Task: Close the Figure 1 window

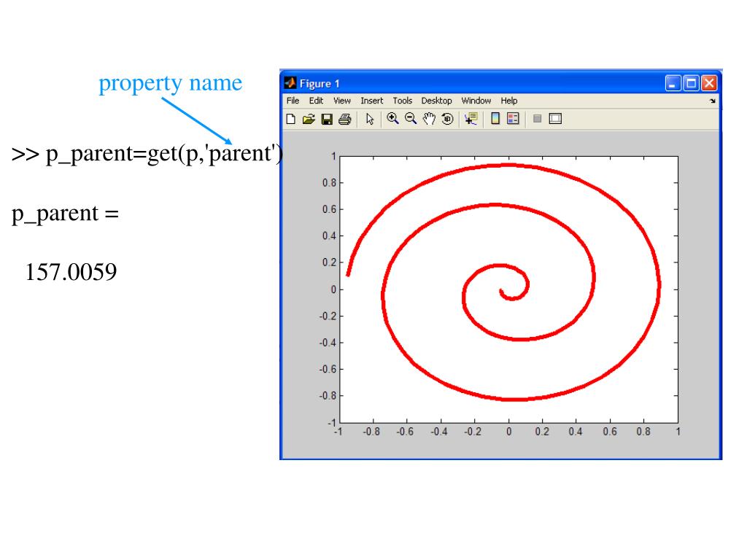Action: coord(709,83)
